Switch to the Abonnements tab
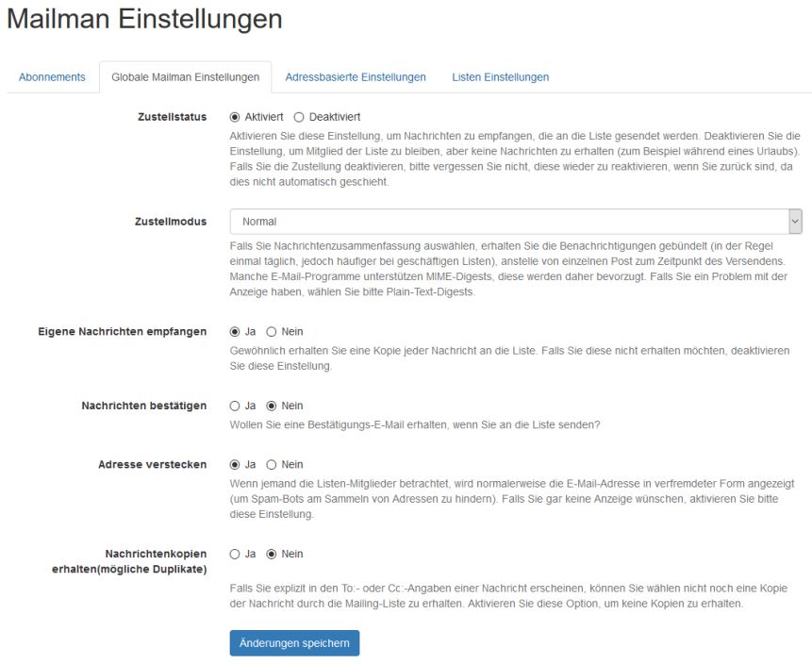 pos(52,76)
